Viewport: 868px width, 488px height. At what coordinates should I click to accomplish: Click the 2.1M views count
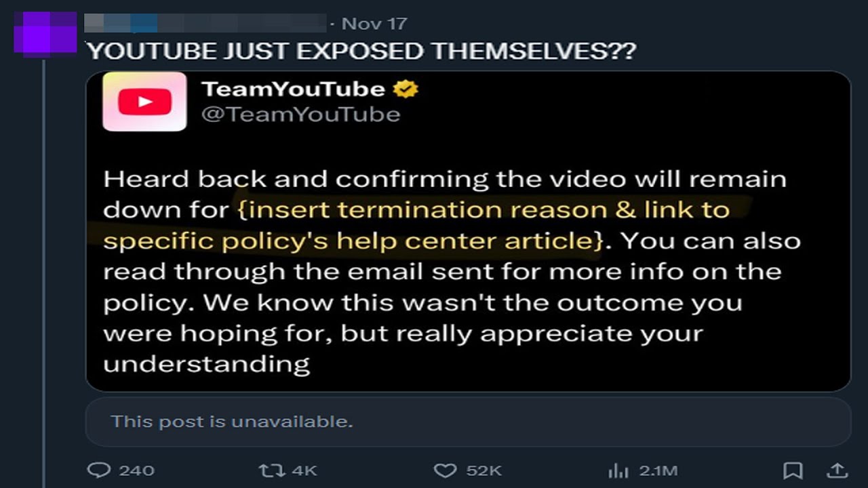click(657, 470)
